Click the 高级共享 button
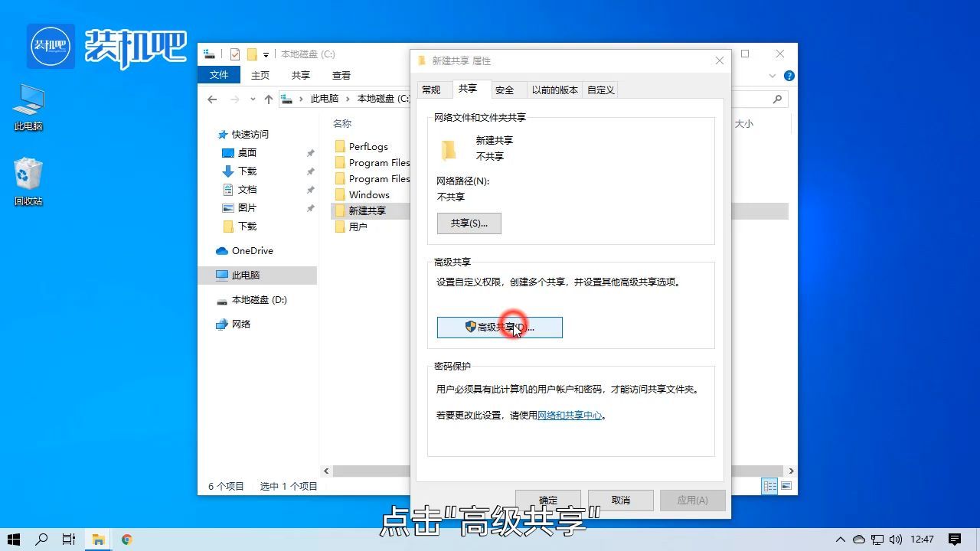This screenshot has height=551, width=980. click(x=499, y=327)
